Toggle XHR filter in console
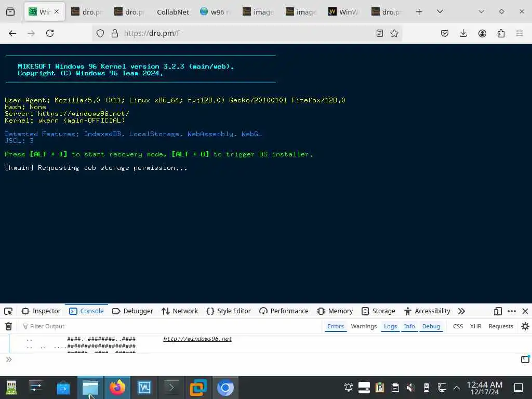The height and width of the screenshot is (399, 532). coord(475,326)
